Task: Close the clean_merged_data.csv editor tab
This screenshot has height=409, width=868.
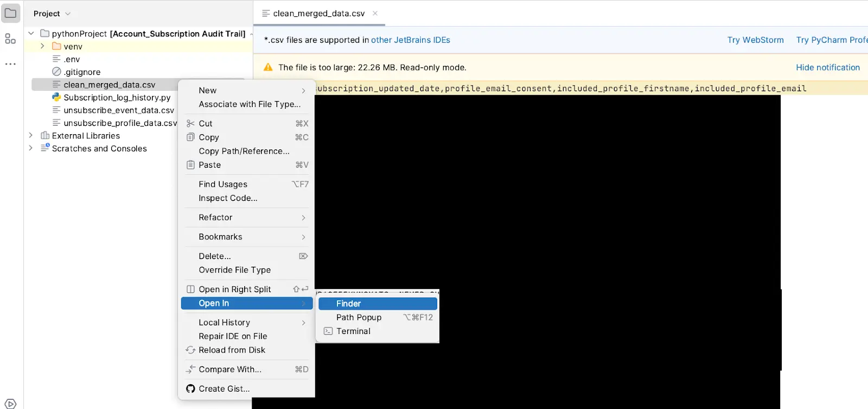Action: point(375,14)
